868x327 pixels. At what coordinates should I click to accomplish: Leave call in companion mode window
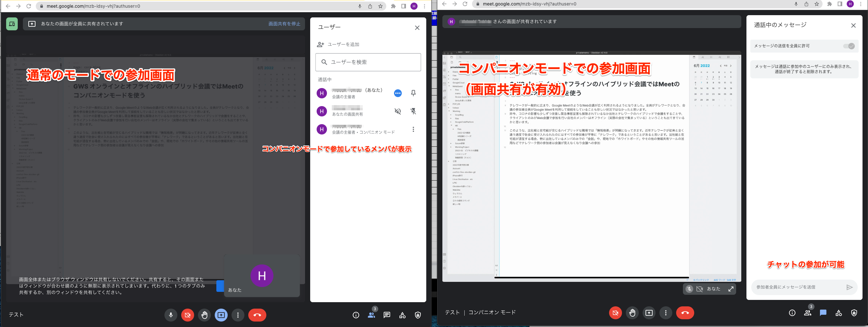(685, 313)
